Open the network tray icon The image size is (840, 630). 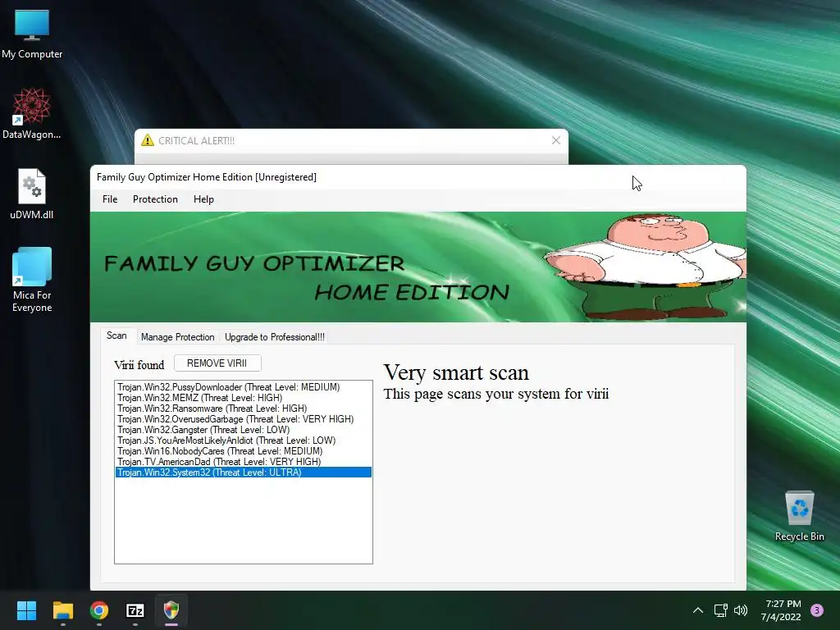[x=720, y=610]
